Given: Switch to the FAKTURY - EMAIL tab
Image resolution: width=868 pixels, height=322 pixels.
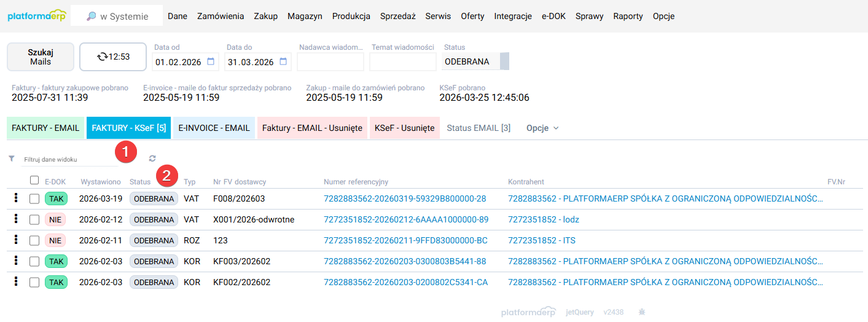Looking at the screenshot, I should pos(45,128).
